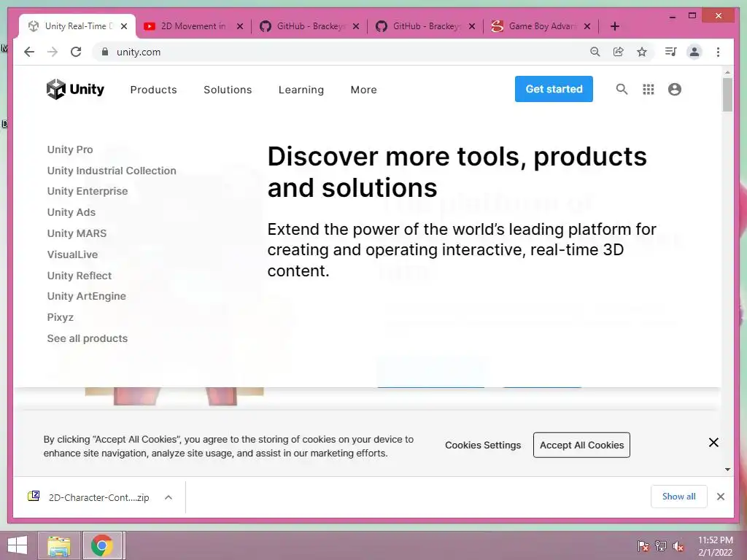Open the Unity Reflect link

tap(79, 275)
